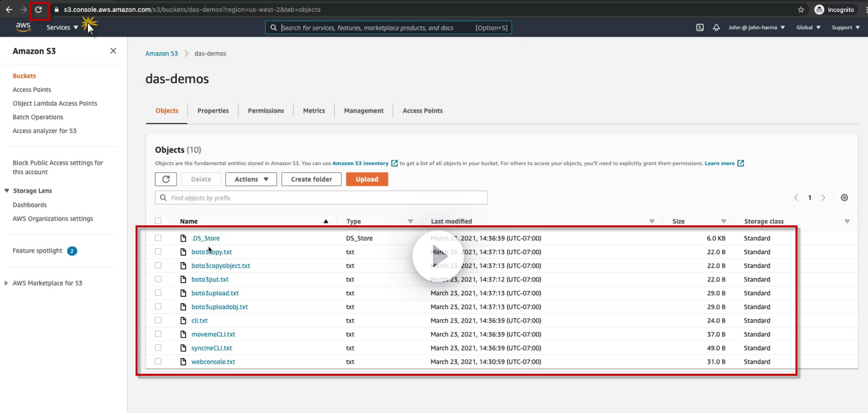The width and height of the screenshot is (868, 413).
Task: Click the file icon for .DS_Store
Action: coord(183,238)
